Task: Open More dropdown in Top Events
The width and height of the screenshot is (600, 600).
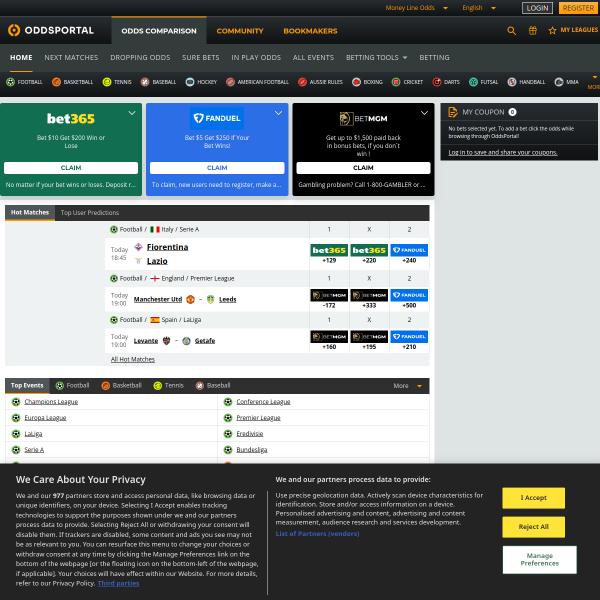Action: click(408, 386)
